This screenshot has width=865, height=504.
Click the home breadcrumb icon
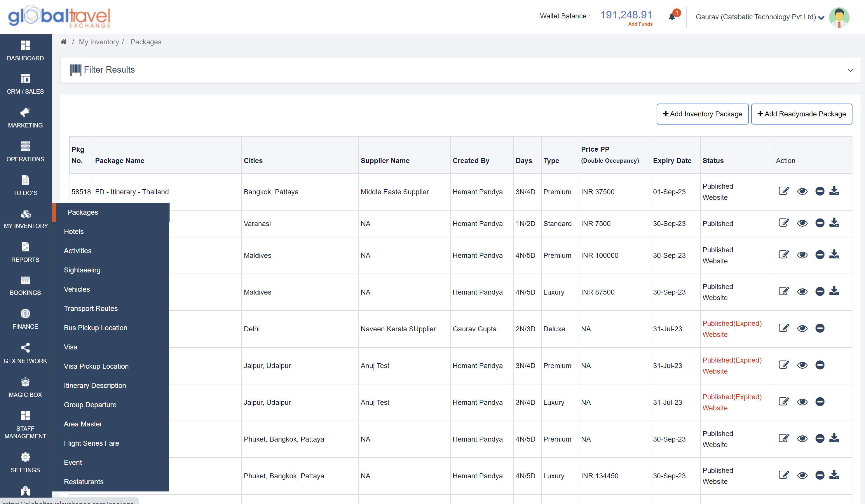pos(64,42)
